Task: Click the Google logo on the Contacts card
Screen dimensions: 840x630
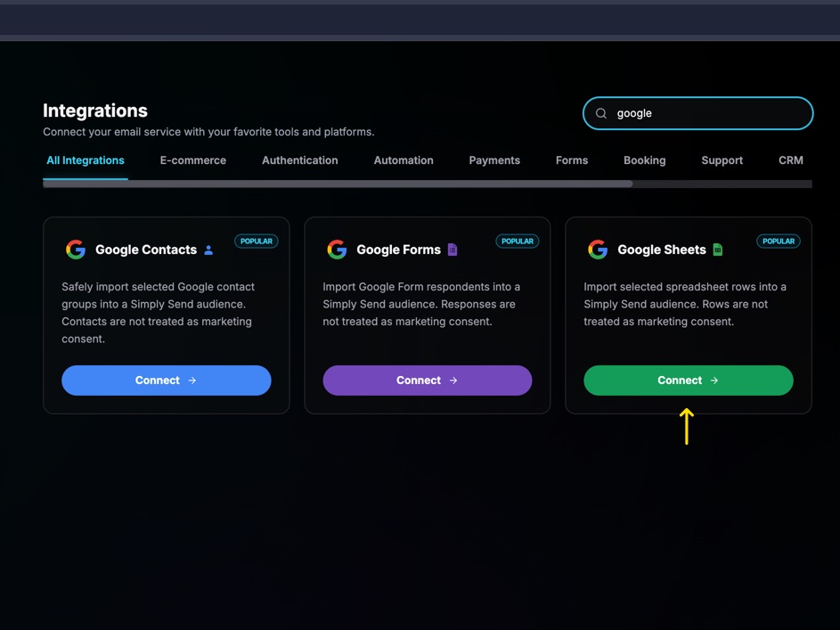Action: pos(76,250)
